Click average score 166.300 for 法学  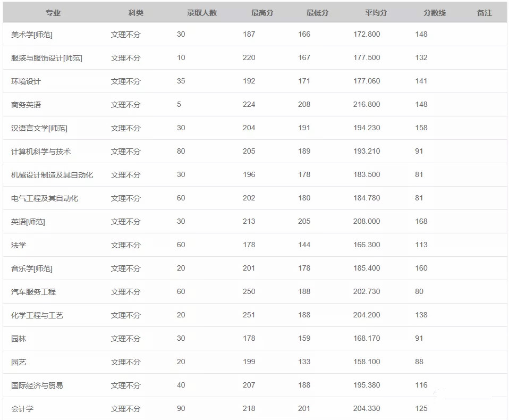[367, 245]
